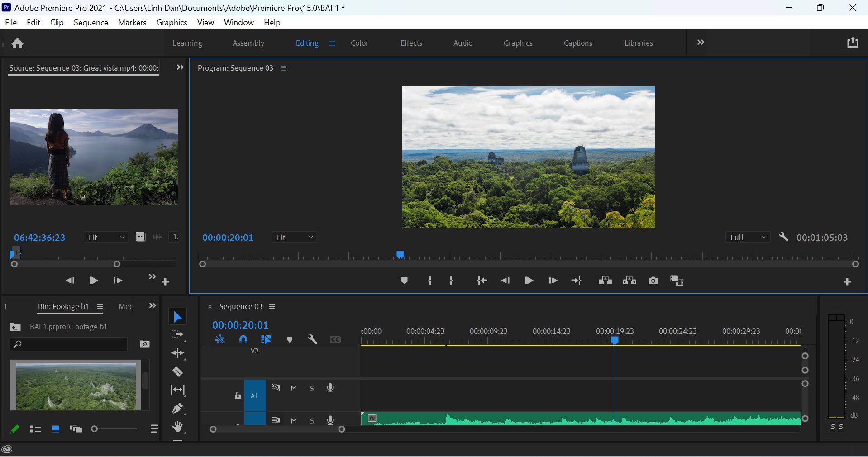The width and height of the screenshot is (868, 457).
Task: Click the Extract button in Program monitor
Action: click(629, 281)
